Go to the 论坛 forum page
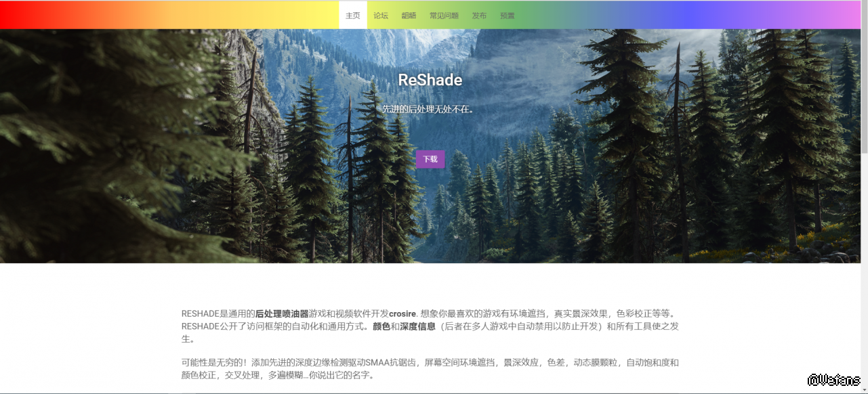Image resolution: width=868 pixels, height=394 pixels. tap(381, 15)
